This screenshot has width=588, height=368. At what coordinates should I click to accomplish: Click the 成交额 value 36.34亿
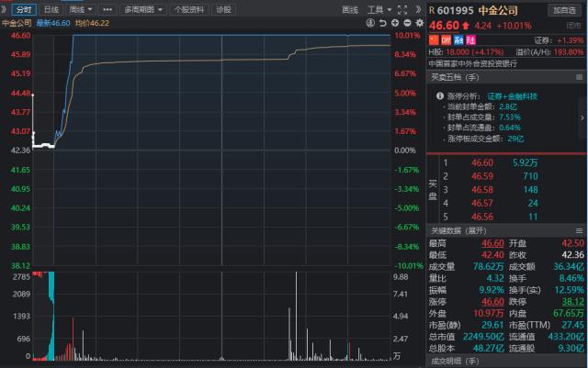point(569,266)
